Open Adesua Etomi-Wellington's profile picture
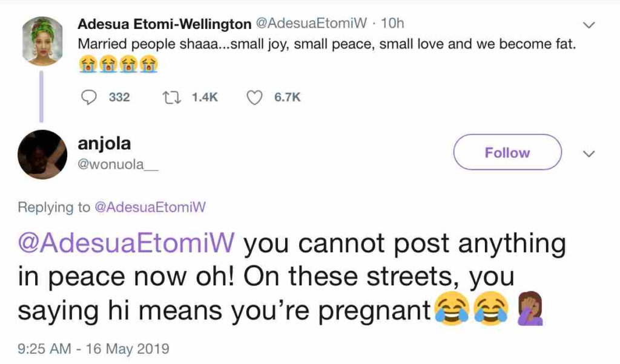620x364 pixels. coord(42,41)
